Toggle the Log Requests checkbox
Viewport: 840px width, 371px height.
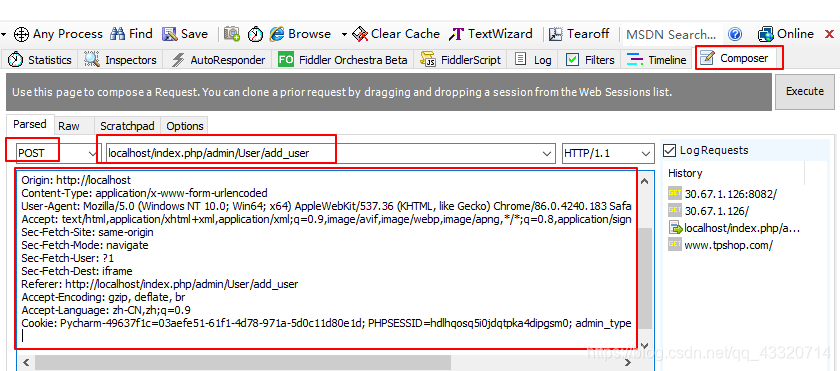pos(670,150)
